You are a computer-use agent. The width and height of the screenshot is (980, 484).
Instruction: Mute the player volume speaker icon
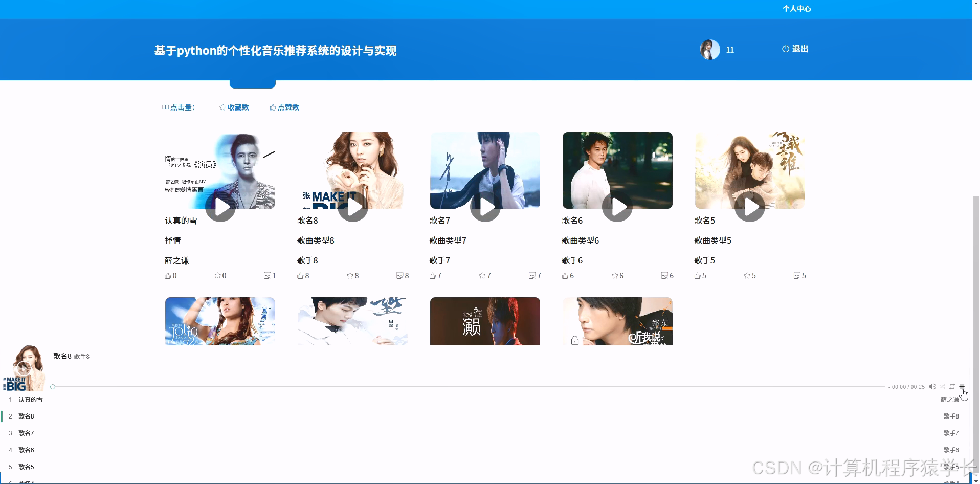tap(932, 387)
